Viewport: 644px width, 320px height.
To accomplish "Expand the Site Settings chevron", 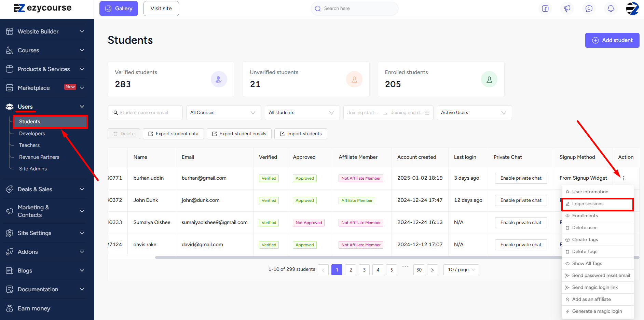I will (x=82, y=233).
